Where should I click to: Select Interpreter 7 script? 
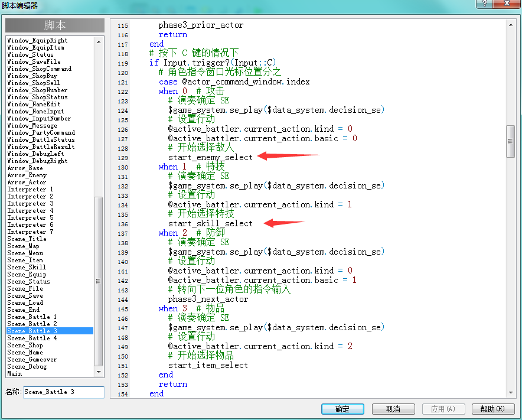(x=30, y=232)
